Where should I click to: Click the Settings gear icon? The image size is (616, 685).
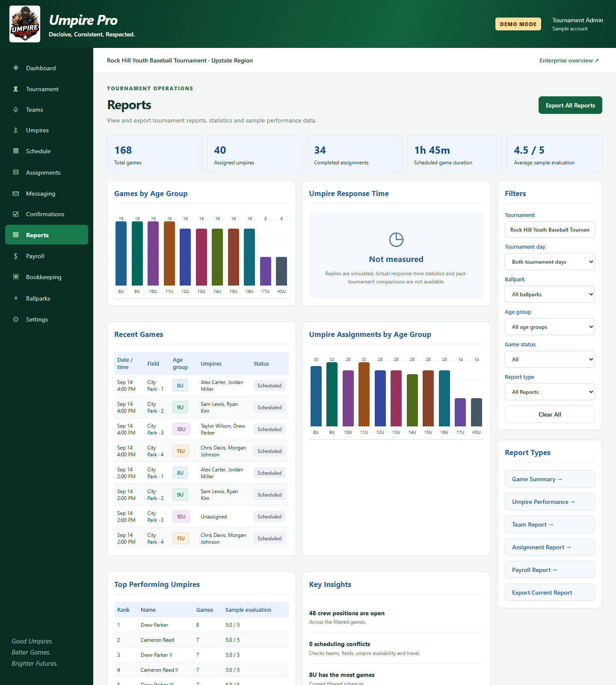pyautogui.click(x=16, y=319)
